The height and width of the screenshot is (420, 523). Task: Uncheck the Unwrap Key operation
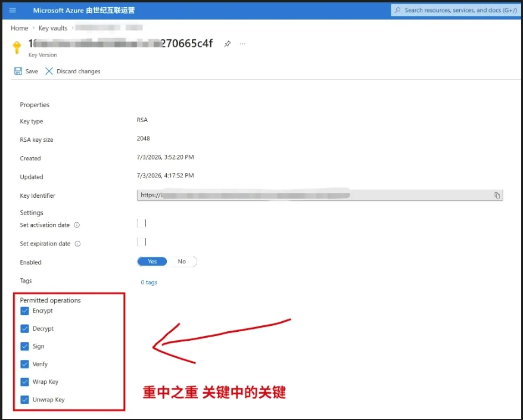click(24, 400)
